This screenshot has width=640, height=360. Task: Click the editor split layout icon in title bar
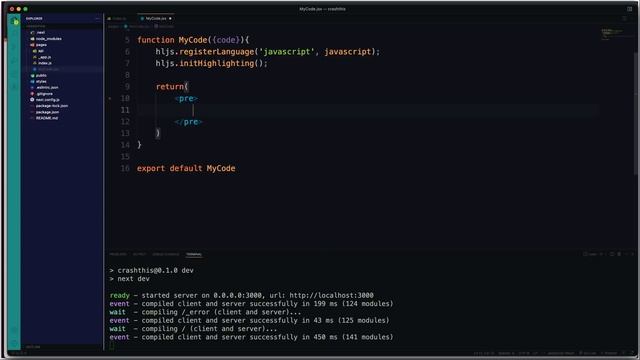point(629,9)
